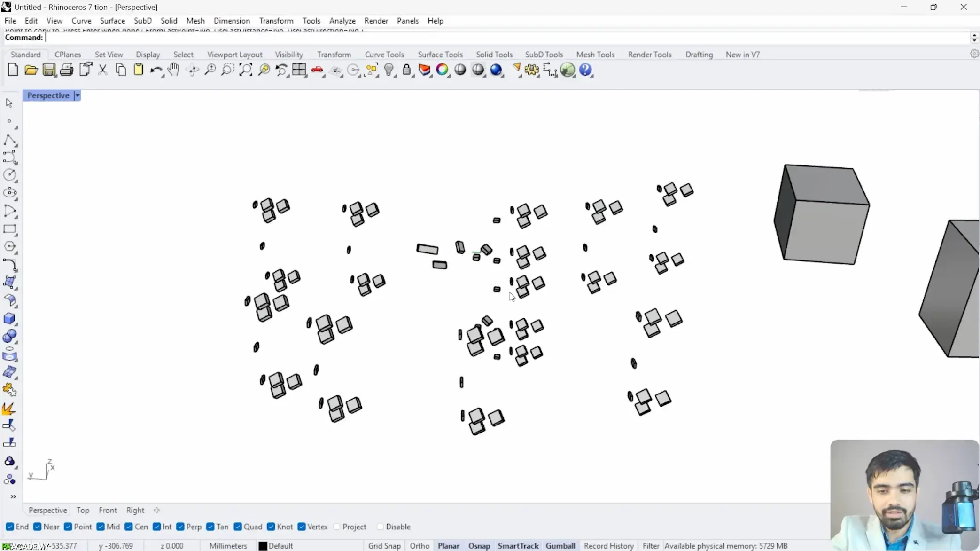The width and height of the screenshot is (980, 551).
Task: Open a file with the folder icon
Action: [x=31, y=70]
